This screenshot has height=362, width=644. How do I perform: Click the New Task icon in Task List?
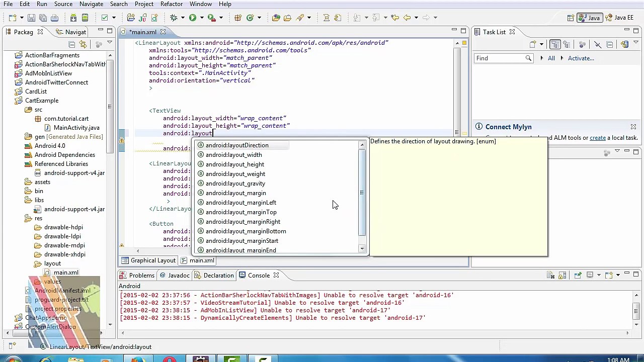pos(533,44)
